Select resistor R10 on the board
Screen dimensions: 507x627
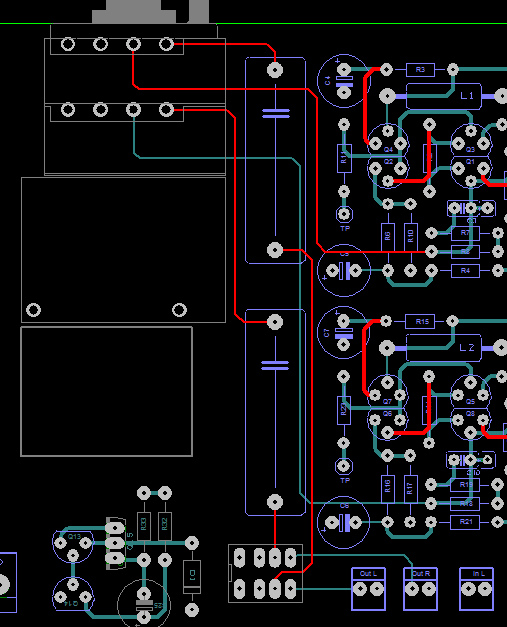(410, 237)
